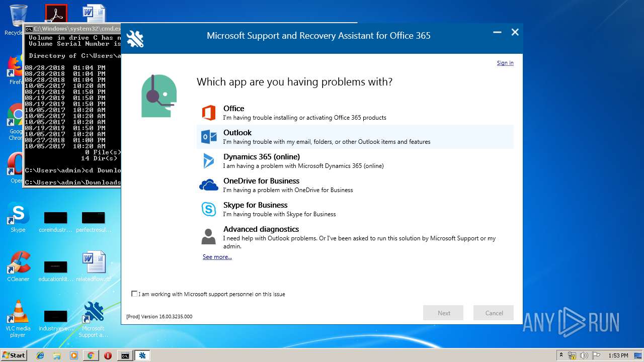Viewport: 644px width, 362px height.
Task: Open Opera from the taskbar
Action: [x=108, y=355]
